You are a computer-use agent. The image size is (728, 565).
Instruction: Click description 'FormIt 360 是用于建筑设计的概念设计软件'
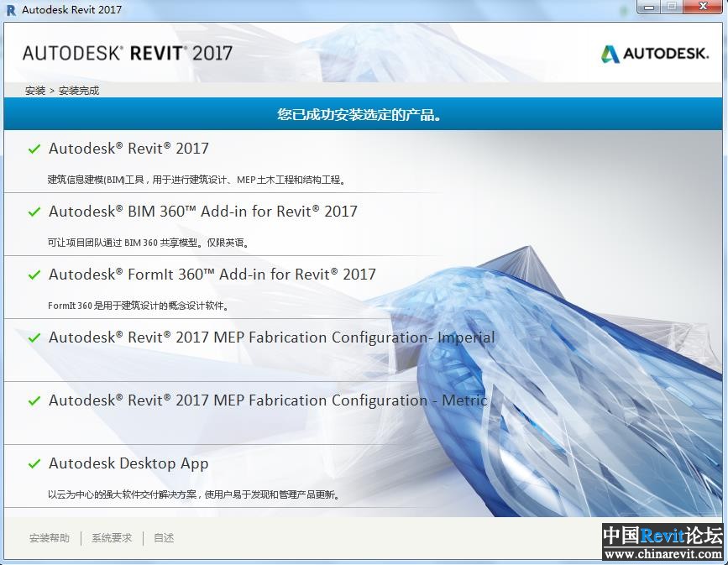(x=138, y=306)
